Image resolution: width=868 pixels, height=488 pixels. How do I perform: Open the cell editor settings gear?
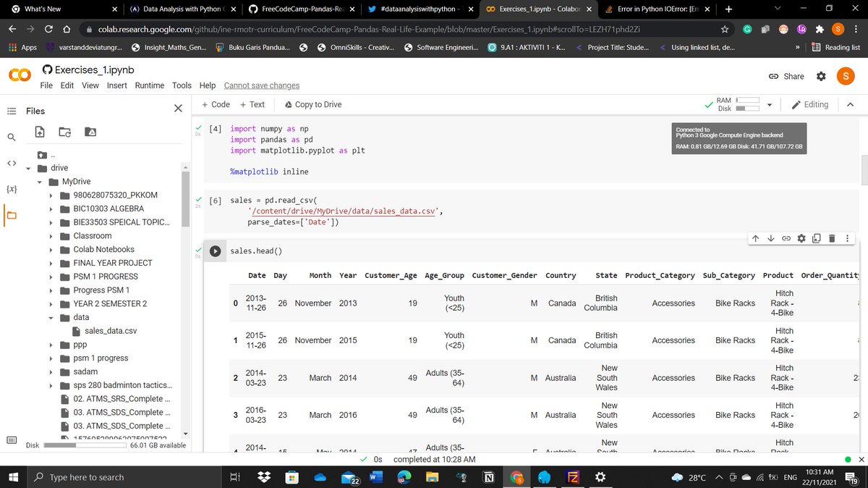point(801,238)
